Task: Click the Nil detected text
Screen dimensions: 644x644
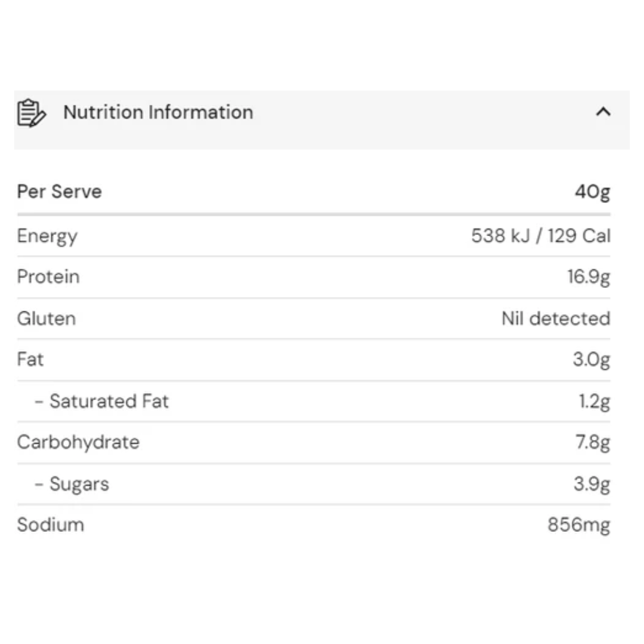Action: tap(555, 319)
